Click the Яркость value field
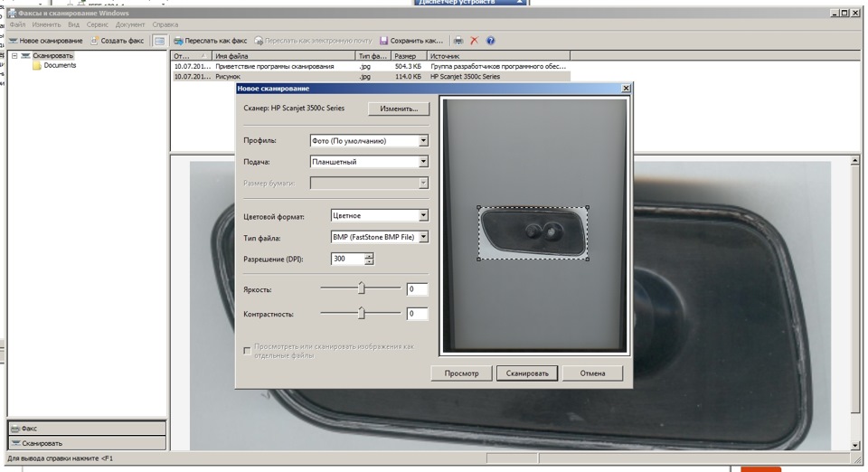868x472 pixels. (417, 288)
